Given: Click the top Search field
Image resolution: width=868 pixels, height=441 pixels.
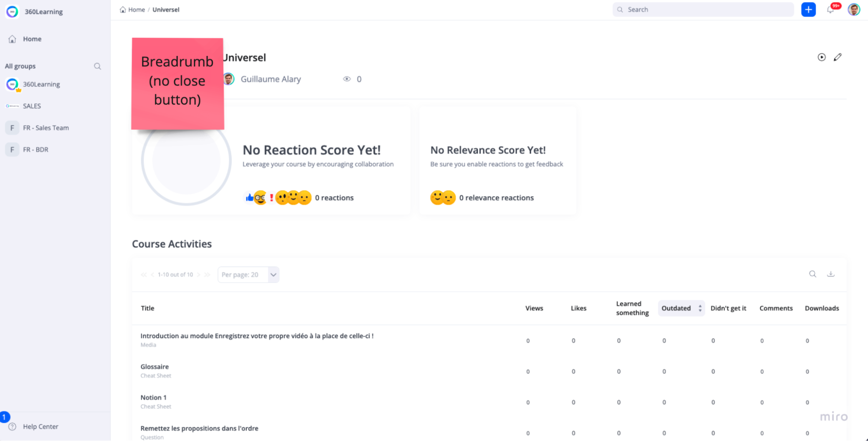Looking at the screenshot, I should tap(703, 10).
